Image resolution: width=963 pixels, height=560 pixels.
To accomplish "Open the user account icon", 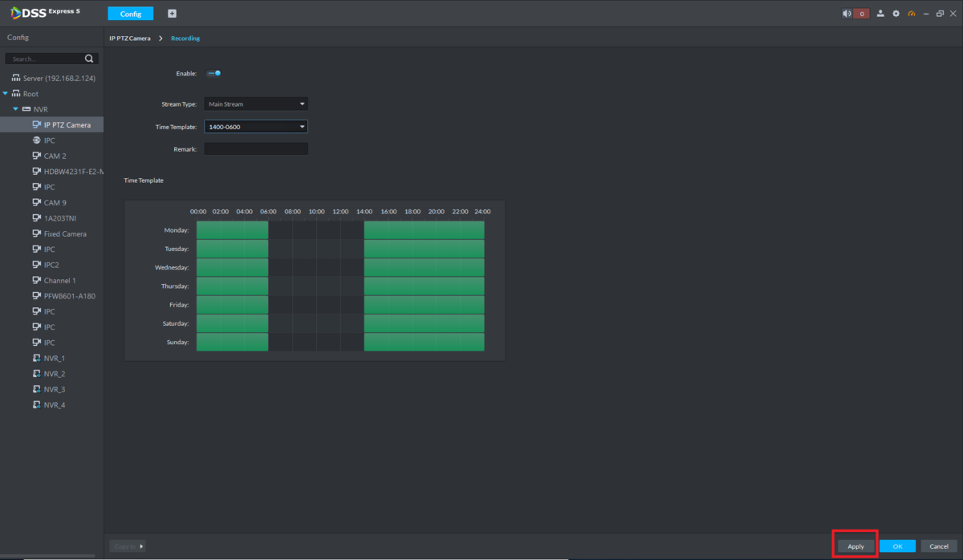I will 880,14.
